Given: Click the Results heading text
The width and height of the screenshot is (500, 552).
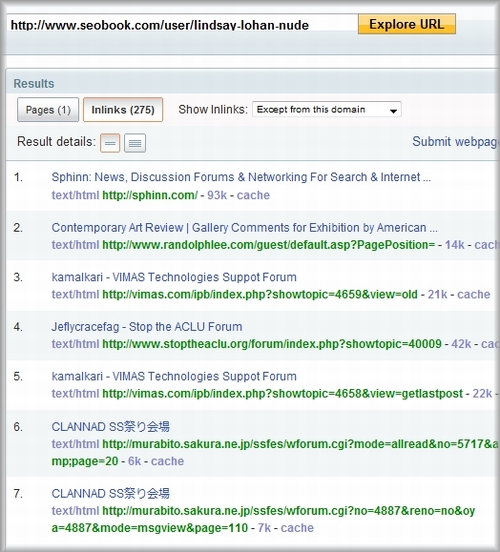Looking at the screenshot, I should coord(34,84).
